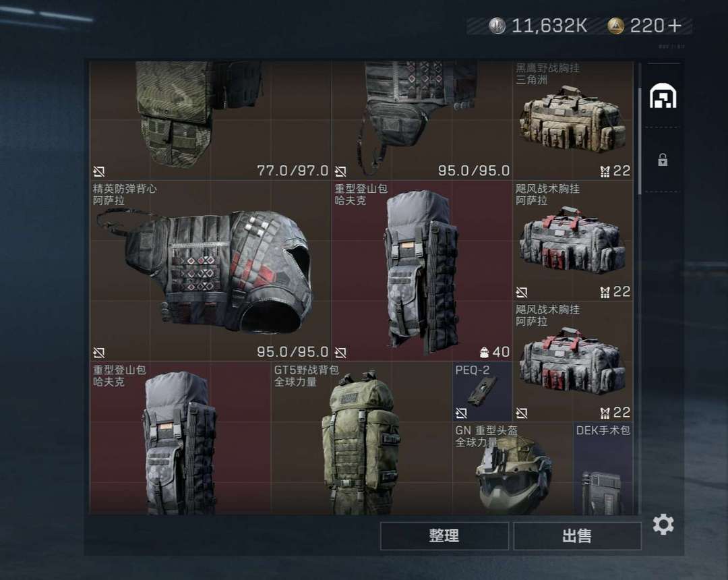Select the GN 重型头盔 helmet
This screenshot has width=728, height=580.
[513, 468]
